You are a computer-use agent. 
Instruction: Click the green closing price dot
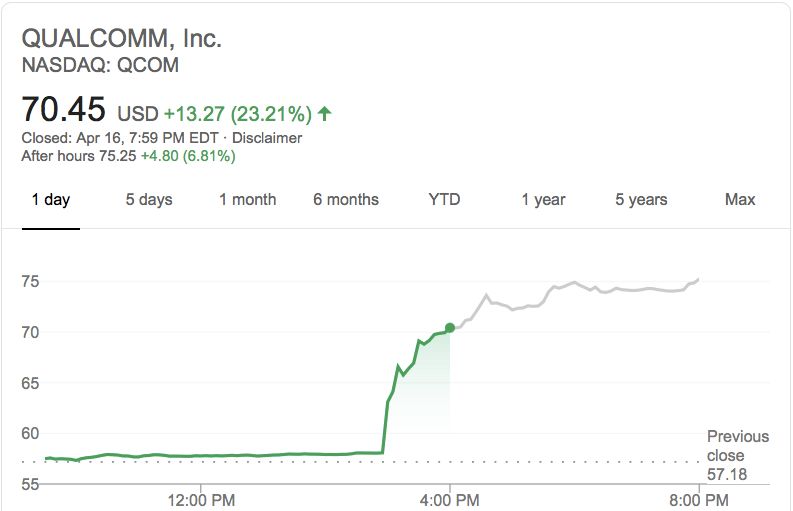pos(450,327)
